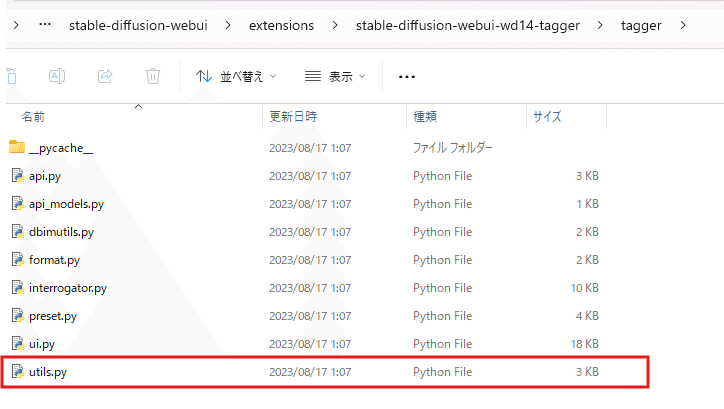
Task: Open the 表示 view dropdown
Action: [335, 76]
